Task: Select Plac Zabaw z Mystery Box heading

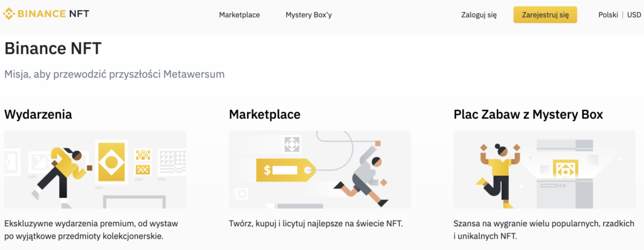Action: (528, 114)
